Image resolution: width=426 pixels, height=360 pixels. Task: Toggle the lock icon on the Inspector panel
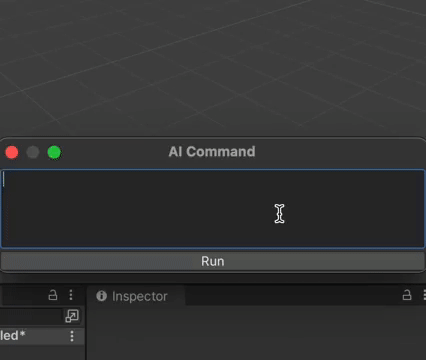coord(407,295)
